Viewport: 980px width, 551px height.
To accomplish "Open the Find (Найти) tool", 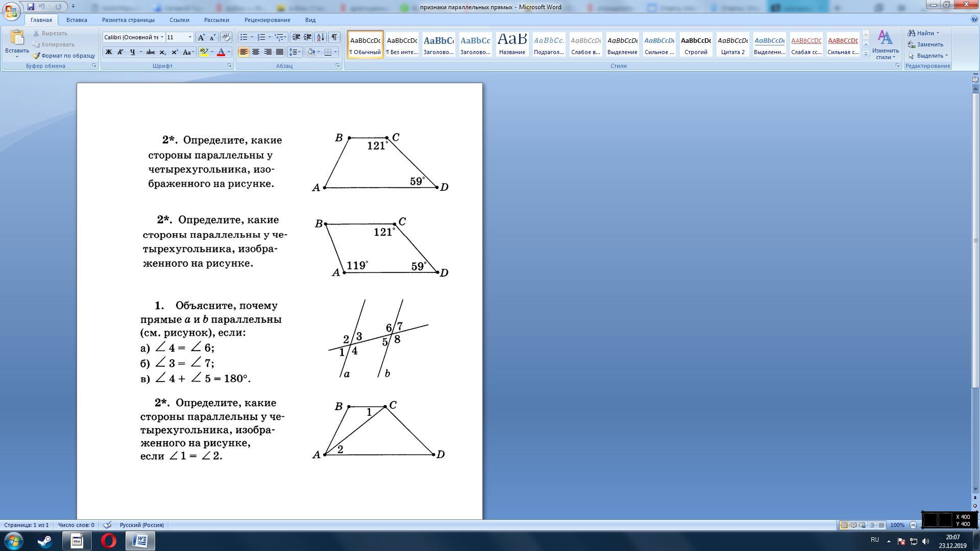I will (x=924, y=33).
